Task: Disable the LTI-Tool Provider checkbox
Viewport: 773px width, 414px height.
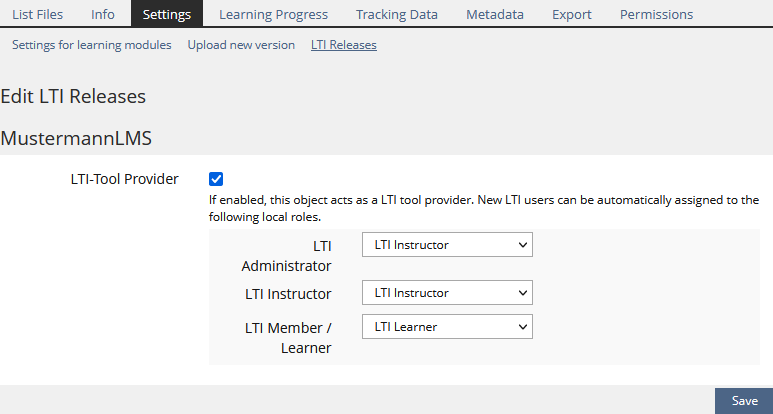Action: coord(216,179)
